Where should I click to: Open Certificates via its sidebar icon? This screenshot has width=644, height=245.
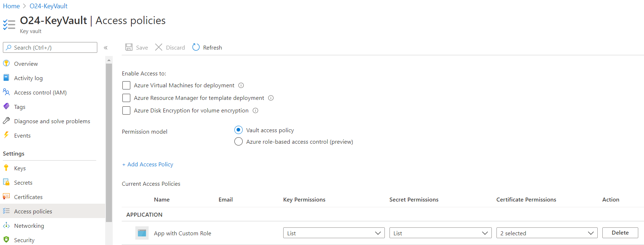coord(6,197)
